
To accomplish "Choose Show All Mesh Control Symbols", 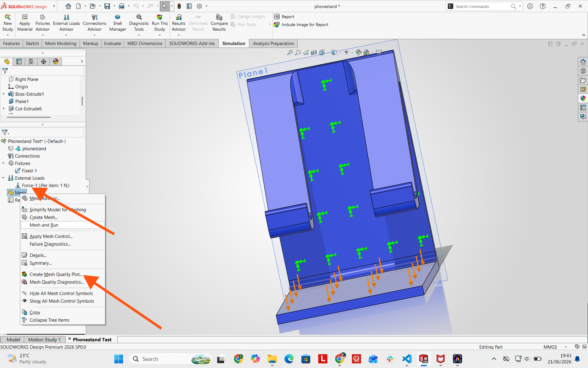I will pyautogui.click(x=62, y=301).
